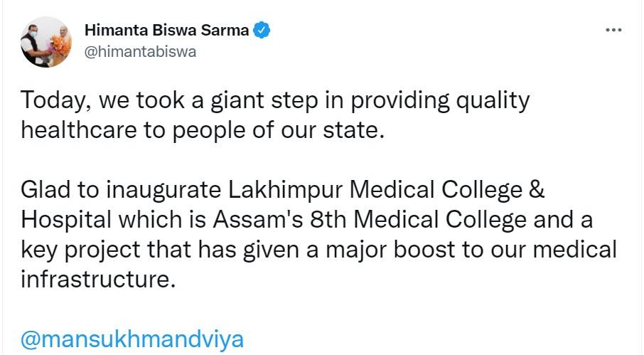The height and width of the screenshot is (355, 644).
Task: Click the Himanta Biswa Sarma display name
Action: click(x=167, y=31)
